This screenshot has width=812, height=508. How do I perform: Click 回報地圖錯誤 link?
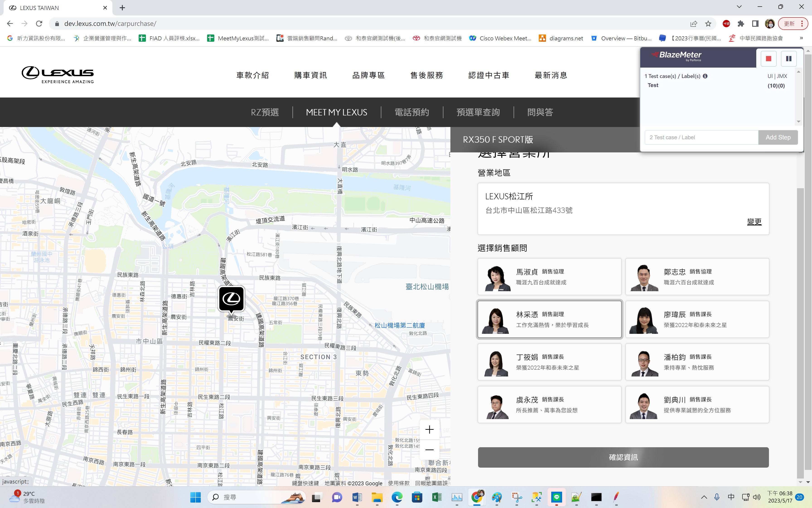point(431,483)
